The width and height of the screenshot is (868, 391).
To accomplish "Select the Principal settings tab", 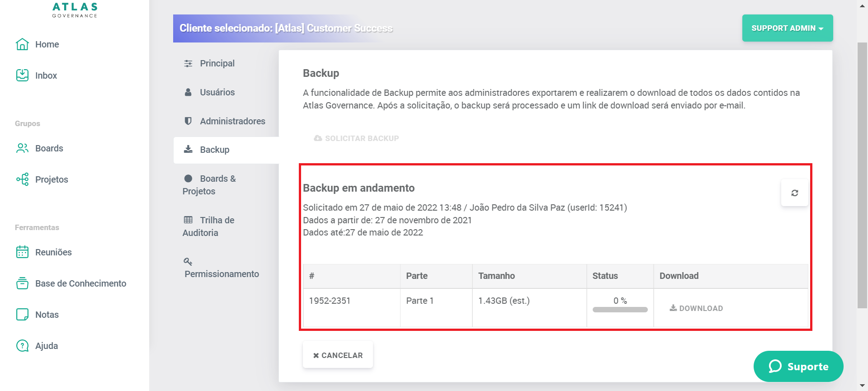I will 217,63.
